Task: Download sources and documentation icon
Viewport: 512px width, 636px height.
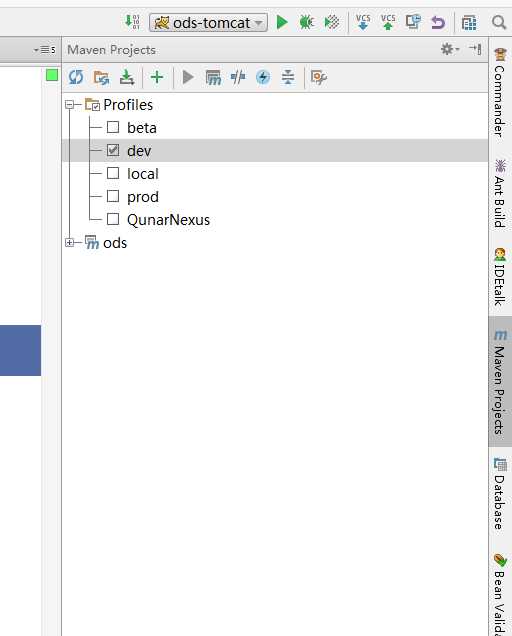Action: (127, 77)
